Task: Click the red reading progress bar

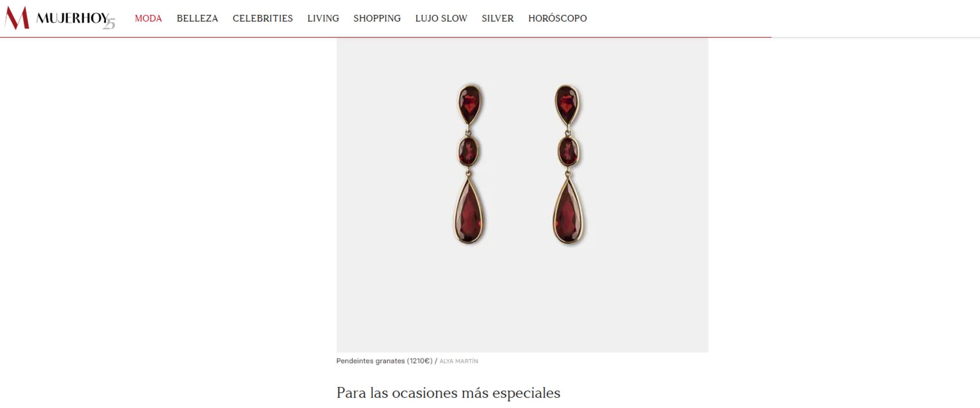Action: 386,37
